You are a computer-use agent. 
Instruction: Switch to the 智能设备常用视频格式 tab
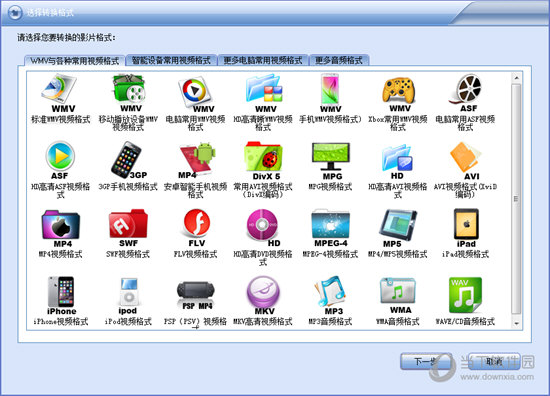pos(171,60)
